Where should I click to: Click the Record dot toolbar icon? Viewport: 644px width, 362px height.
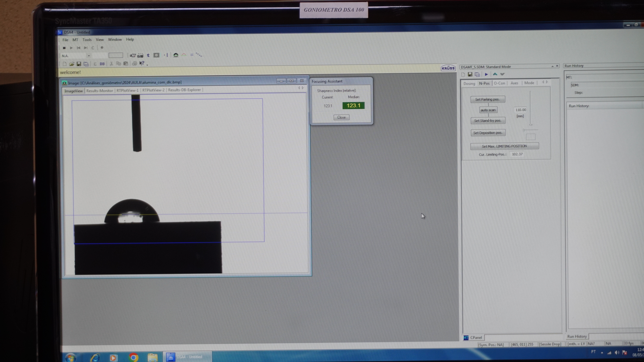pos(102,48)
